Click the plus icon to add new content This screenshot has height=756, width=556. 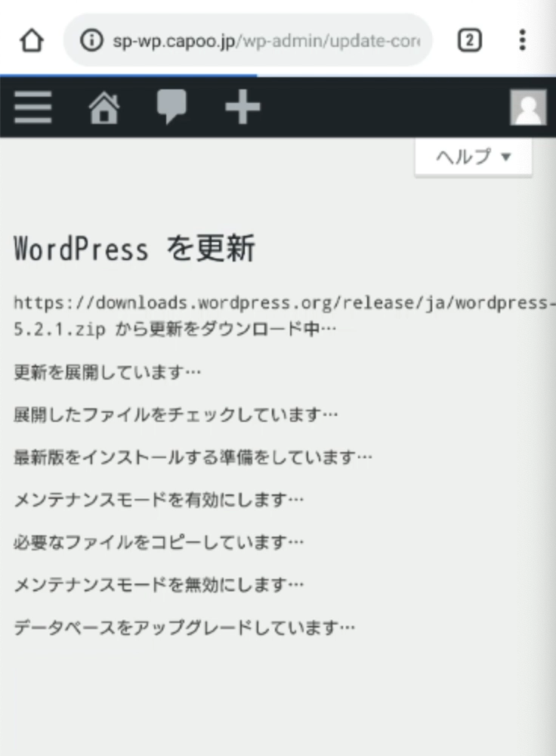pyautogui.click(x=242, y=107)
